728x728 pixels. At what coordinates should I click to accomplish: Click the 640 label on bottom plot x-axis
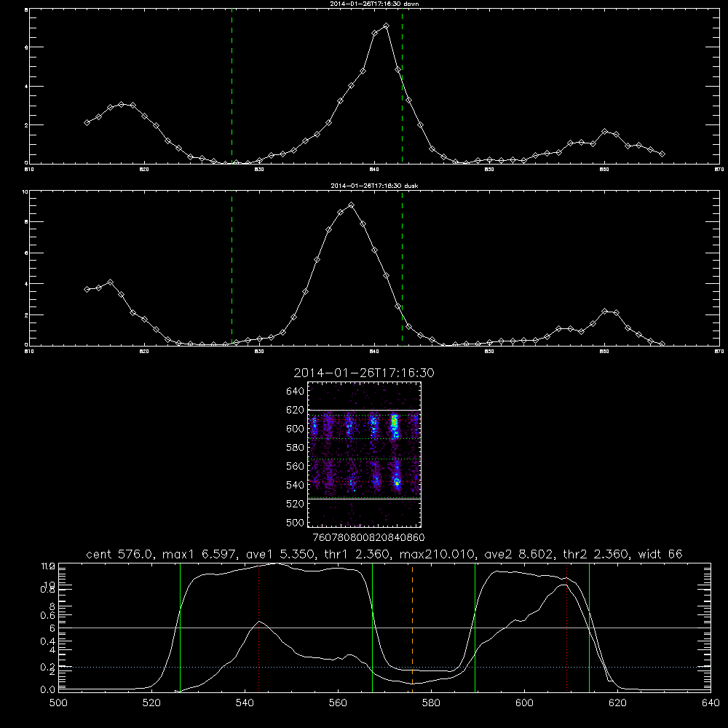[711, 703]
